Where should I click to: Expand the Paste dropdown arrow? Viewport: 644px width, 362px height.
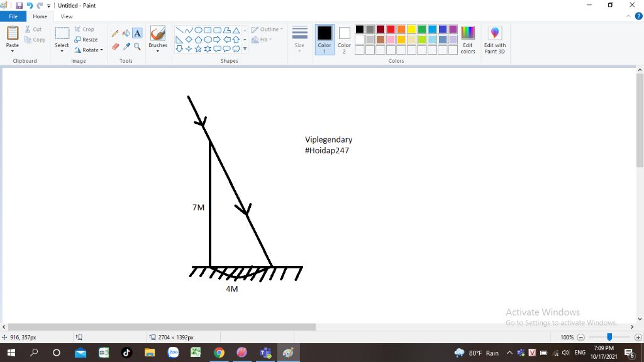pos(13,52)
